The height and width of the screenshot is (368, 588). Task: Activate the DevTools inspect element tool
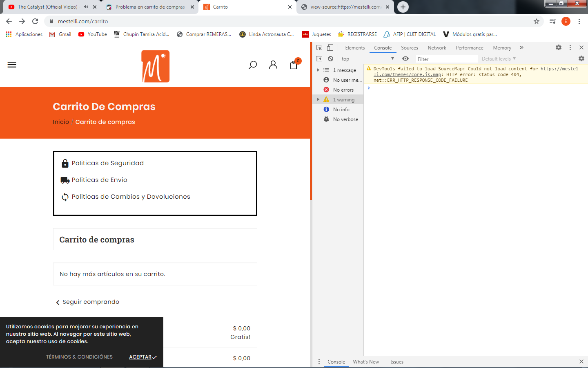[x=319, y=47]
